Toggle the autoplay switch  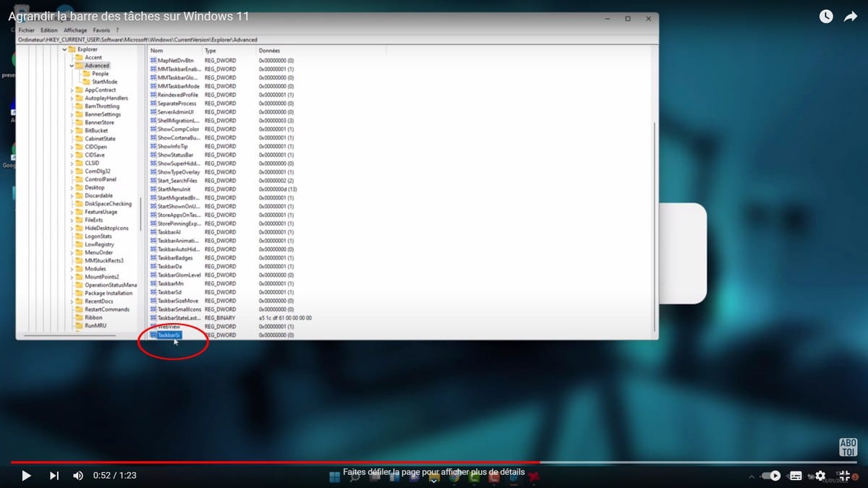[772, 476]
